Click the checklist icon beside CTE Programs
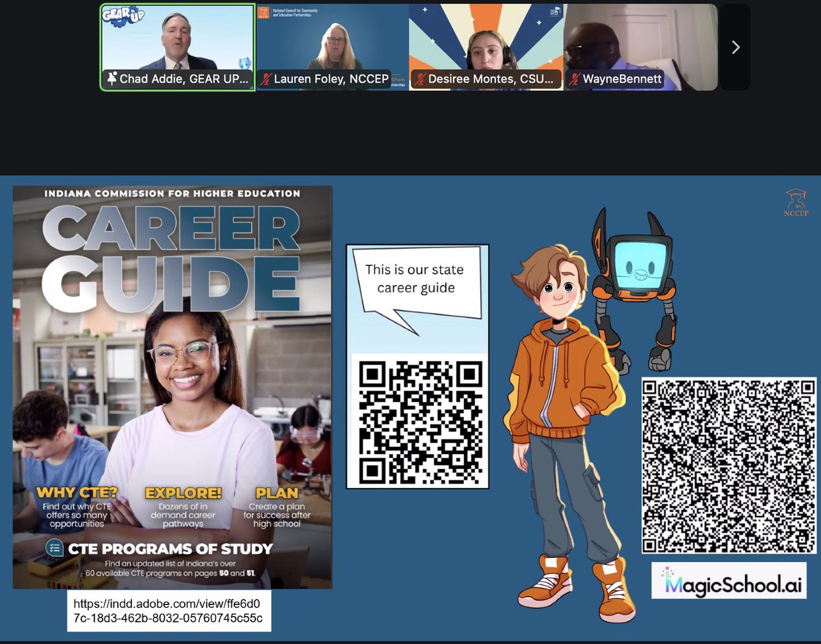 pos(55,548)
